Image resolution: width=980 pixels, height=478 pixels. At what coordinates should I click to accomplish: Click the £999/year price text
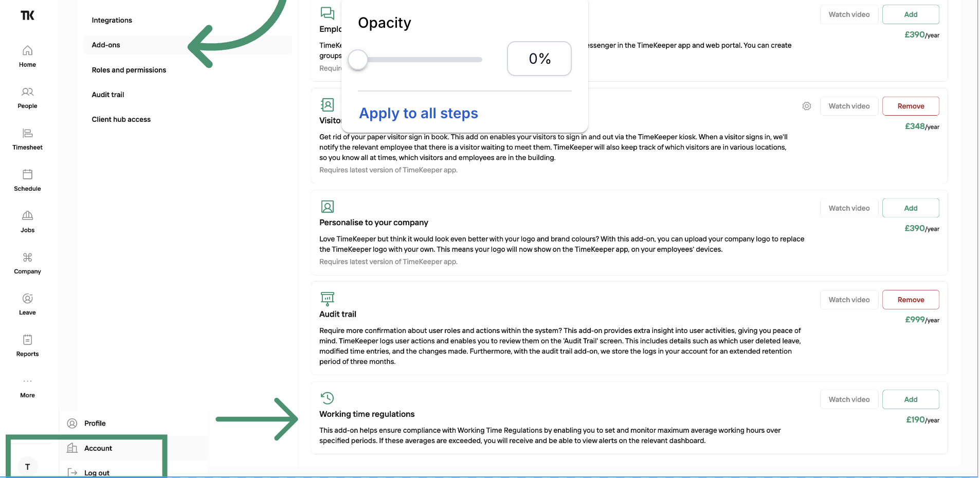[922, 320]
